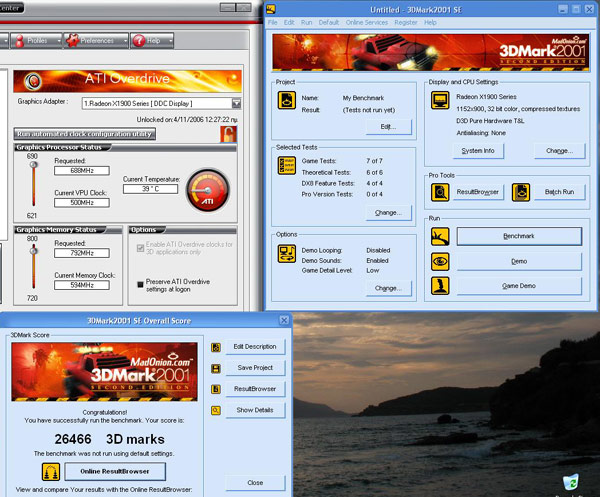The height and width of the screenshot is (497, 600).
Task: Open the Default menu in 3DMark2001
Action: (329, 23)
